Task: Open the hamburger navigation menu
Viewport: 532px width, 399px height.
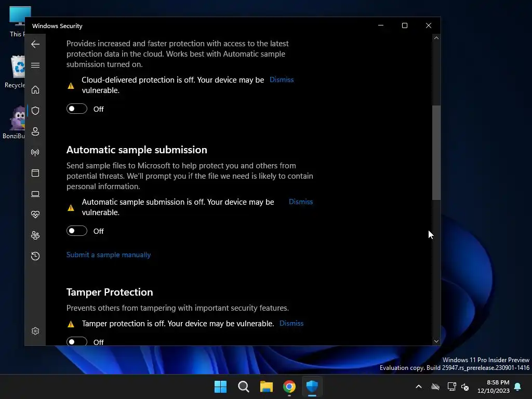Action: [x=35, y=65]
